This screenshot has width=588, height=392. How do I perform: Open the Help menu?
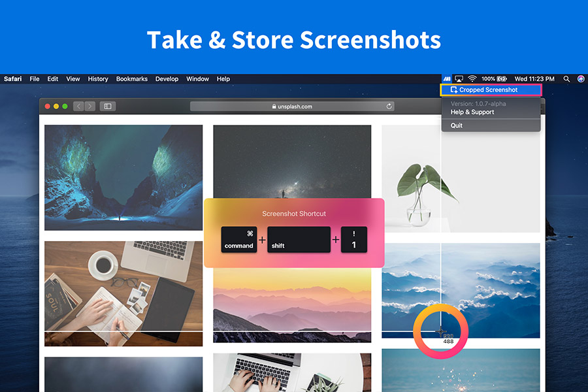223,79
